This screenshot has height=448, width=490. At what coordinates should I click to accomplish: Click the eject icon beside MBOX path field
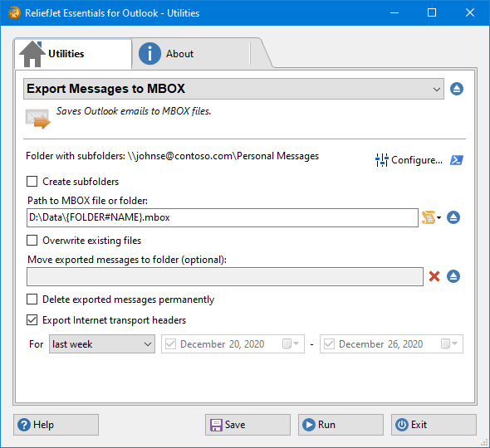coord(453,217)
